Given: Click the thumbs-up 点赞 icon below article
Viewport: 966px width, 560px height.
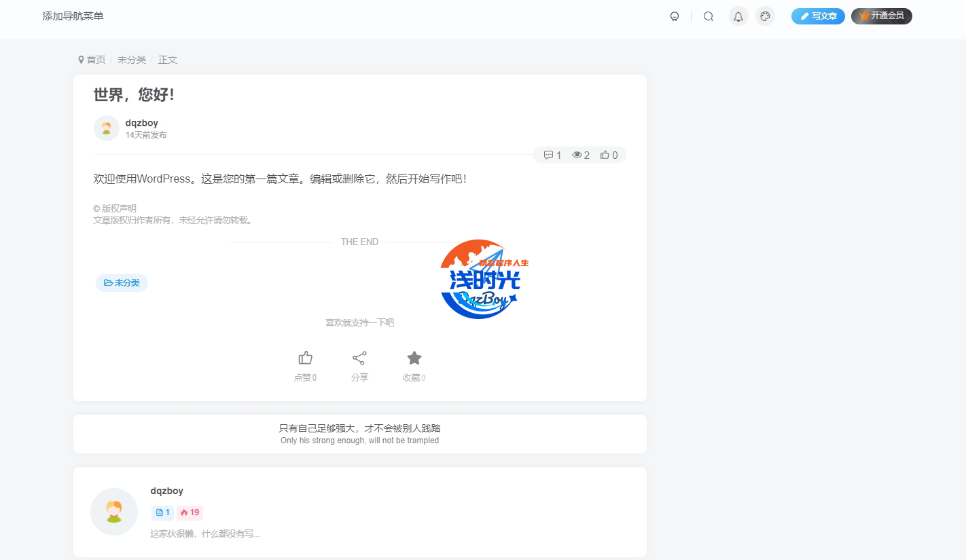Looking at the screenshot, I should pyautogui.click(x=305, y=358).
